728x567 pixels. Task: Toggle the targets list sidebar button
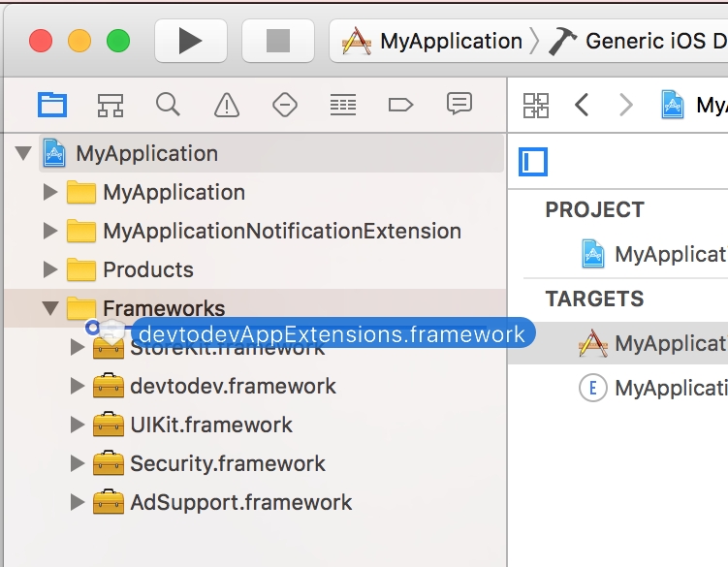click(x=533, y=162)
